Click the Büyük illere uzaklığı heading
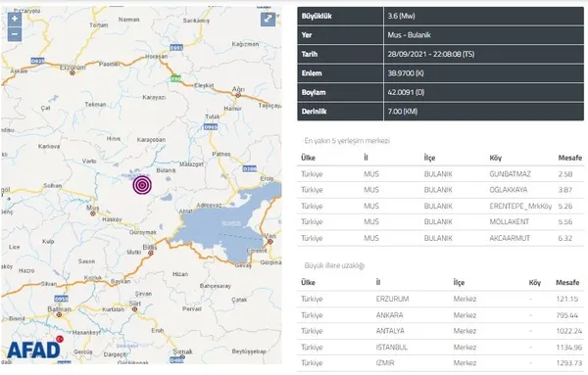This screenshot has height=375, width=588. (334, 265)
